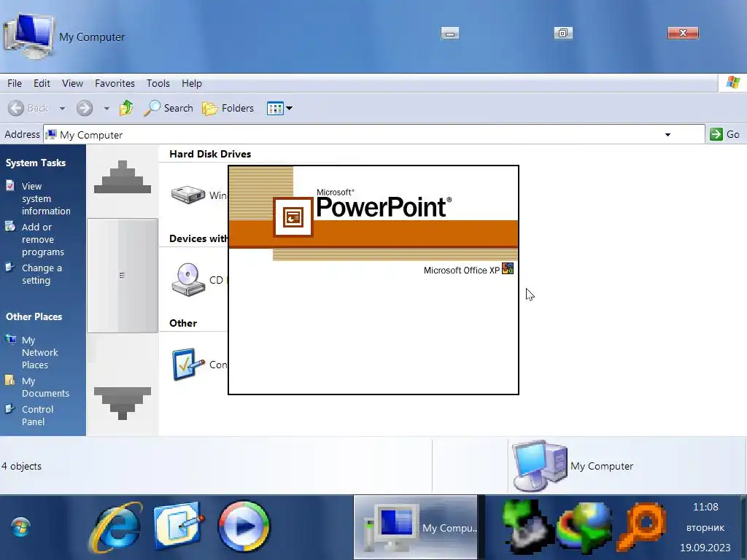Click the sidebar scrollbar up arrow

(x=123, y=177)
